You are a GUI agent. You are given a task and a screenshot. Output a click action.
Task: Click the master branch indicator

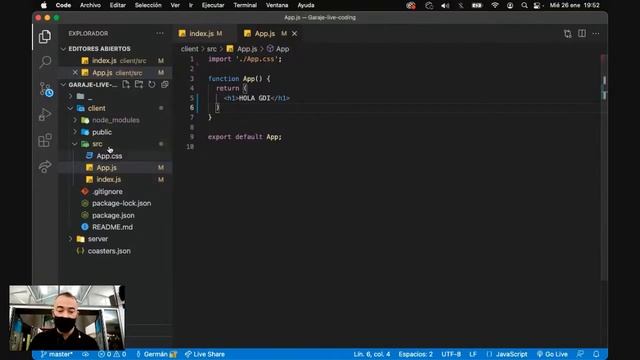(56, 354)
